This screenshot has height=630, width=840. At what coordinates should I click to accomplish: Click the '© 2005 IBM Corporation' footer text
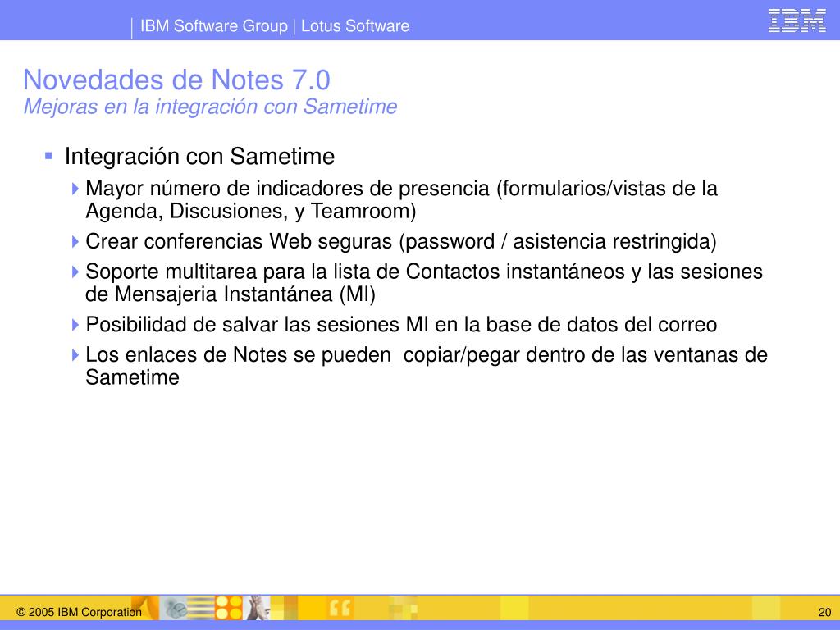[80, 612]
